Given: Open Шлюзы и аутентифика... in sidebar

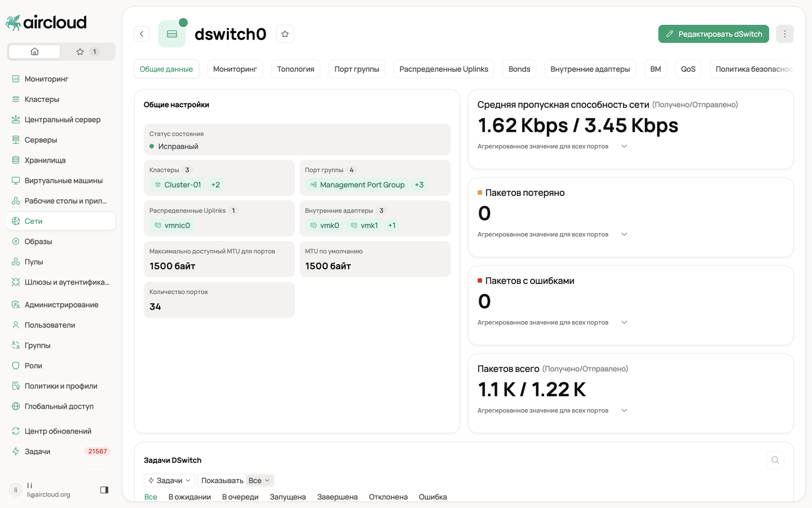Looking at the screenshot, I should point(61,282).
